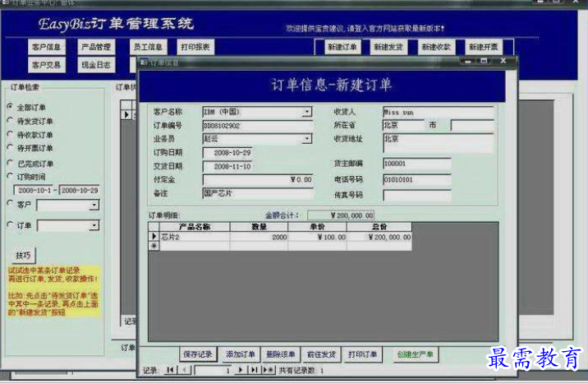The width and height of the screenshot is (588, 384).
Task: Open 订单 filter dropdown in search panel
Action: [94, 225]
